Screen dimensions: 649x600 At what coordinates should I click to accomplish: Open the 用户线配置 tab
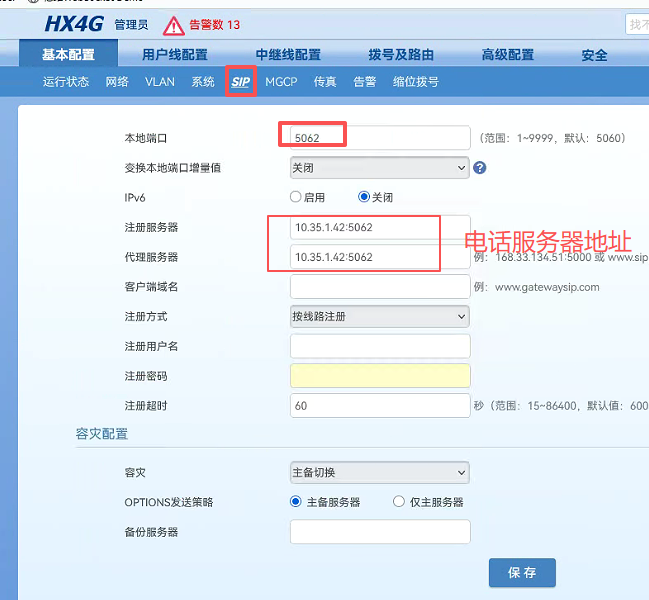[175, 55]
